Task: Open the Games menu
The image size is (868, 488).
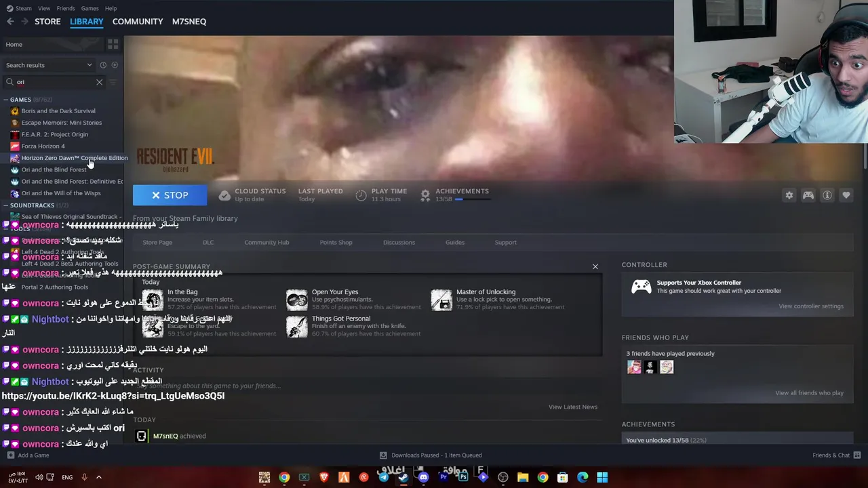Action: 90,8
